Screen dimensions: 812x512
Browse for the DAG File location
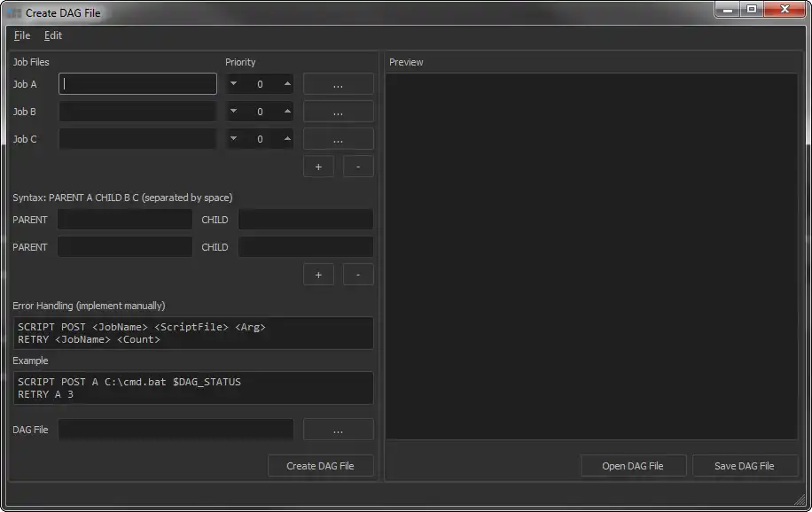tap(338, 430)
